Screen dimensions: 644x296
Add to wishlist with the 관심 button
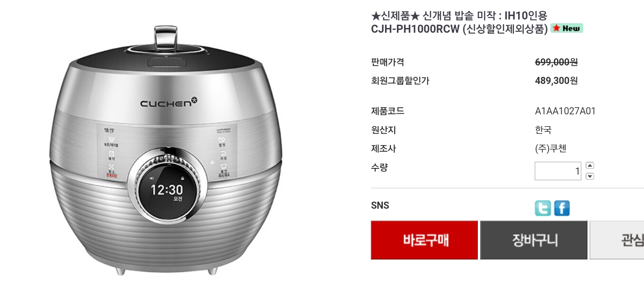[617, 240]
